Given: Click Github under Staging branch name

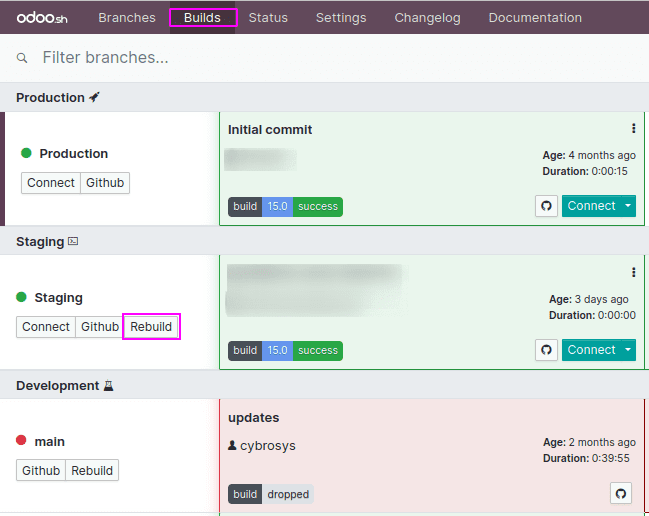Looking at the screenshot, I should (x=100, y=326).
